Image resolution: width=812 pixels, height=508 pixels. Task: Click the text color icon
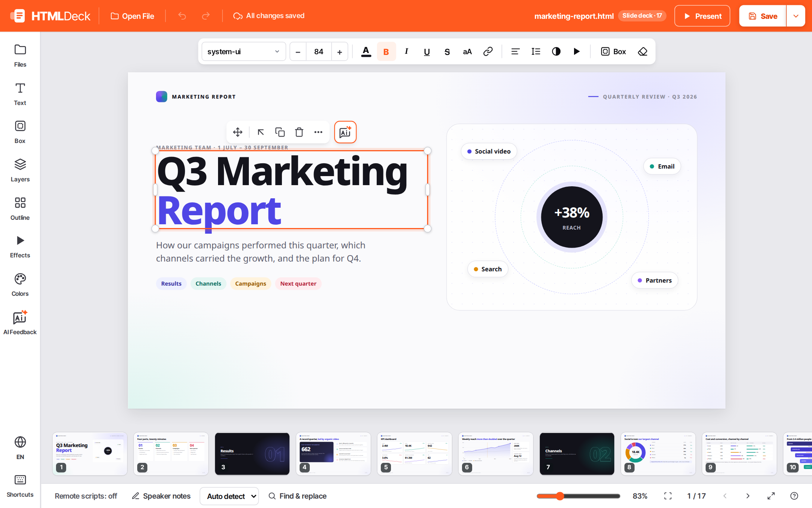(x=366, y=52)
